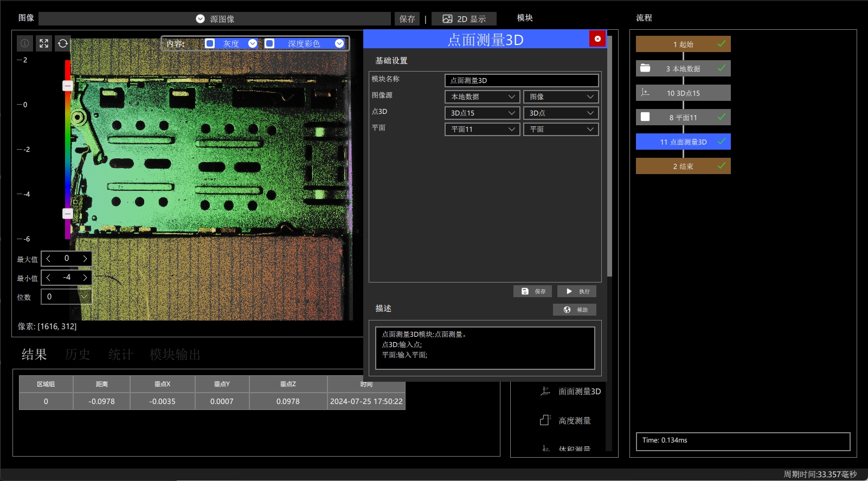Click the globe icon in 帮助 button
Viewport: 868px width, 481px height.
(x=567, y=310)
